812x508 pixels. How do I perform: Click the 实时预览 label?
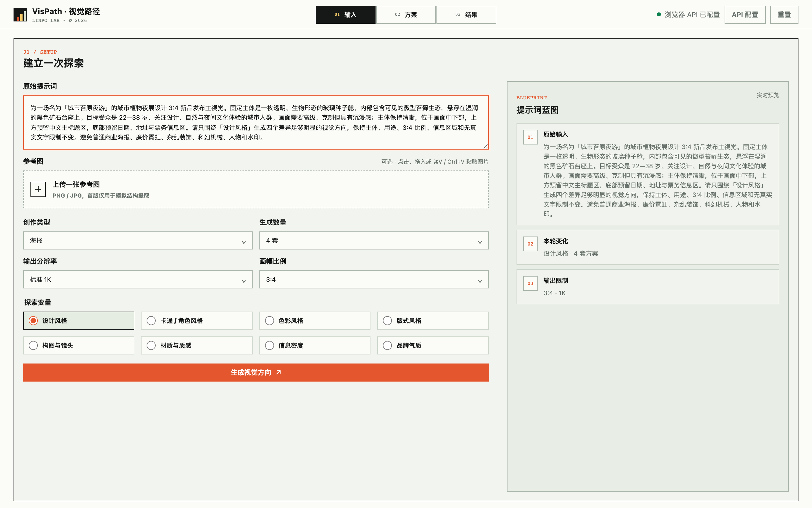tap(768, 95)
